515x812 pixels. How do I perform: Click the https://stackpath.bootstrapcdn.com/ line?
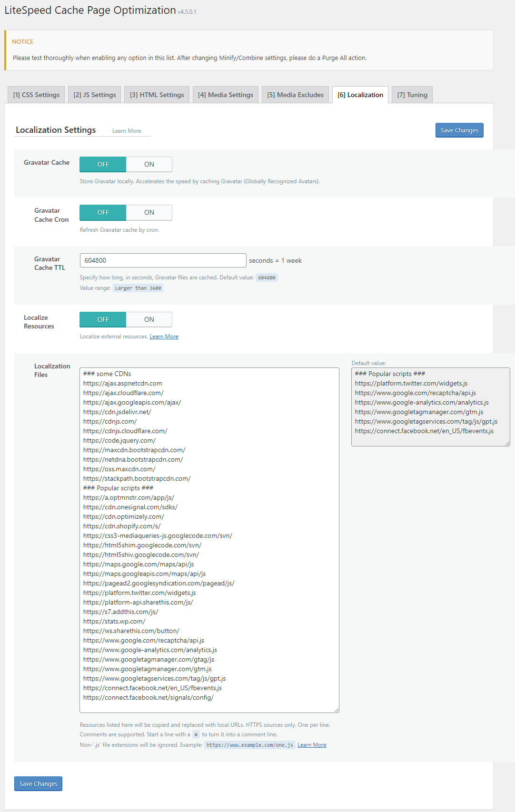pos(137,478)
